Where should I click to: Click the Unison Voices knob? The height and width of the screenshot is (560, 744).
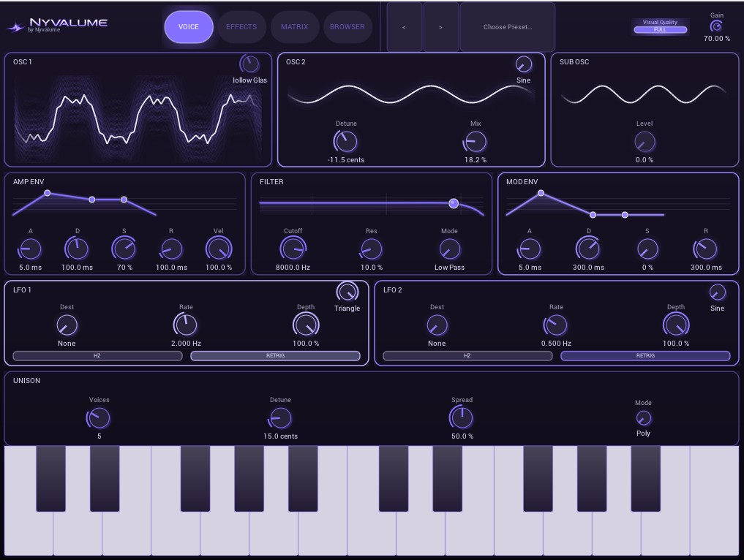click(99, 418)
